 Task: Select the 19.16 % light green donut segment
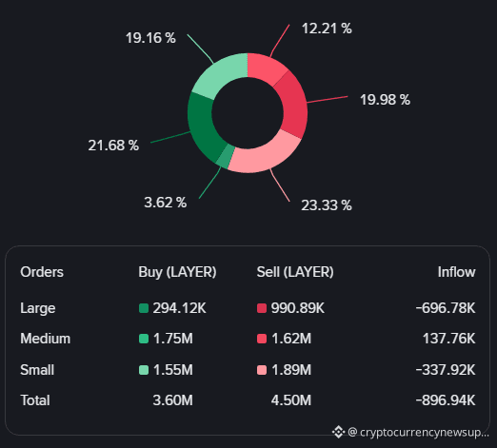tap(221, 75)
